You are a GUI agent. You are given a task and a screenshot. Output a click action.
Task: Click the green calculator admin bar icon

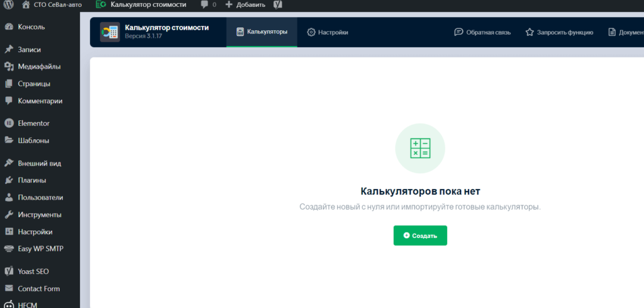click(100, 5)
